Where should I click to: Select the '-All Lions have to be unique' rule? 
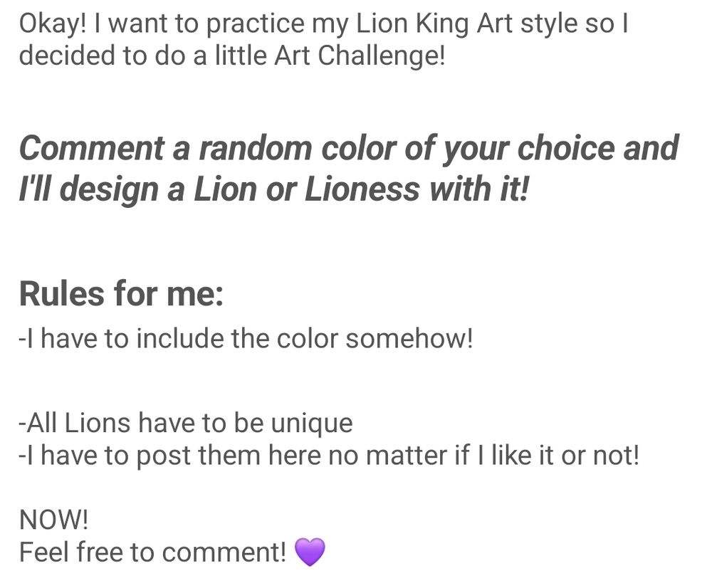point(186,424)
